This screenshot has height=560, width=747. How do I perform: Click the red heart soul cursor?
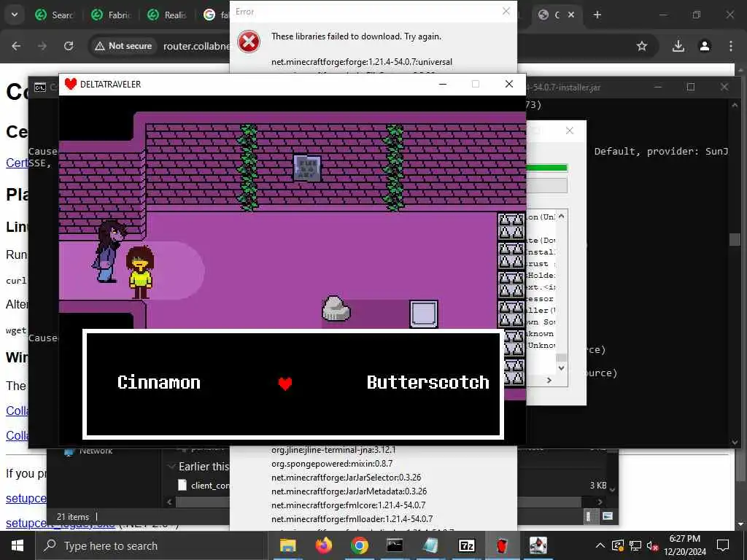coord(285,384)
